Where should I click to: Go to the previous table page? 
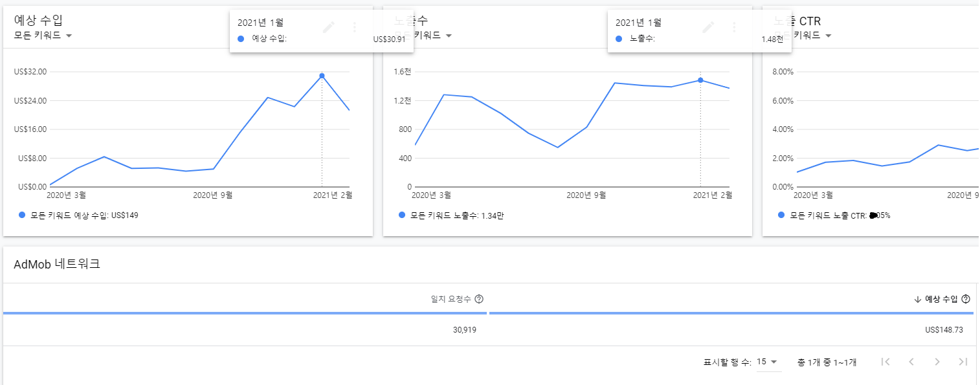911,362
